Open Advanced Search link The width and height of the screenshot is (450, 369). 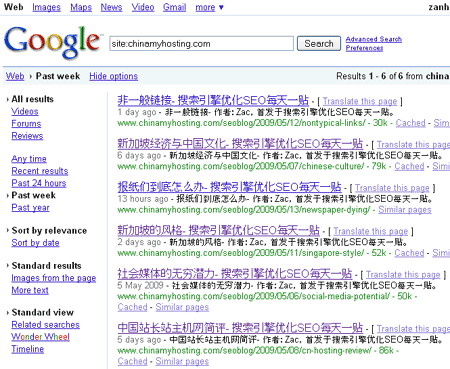(374, 39)
